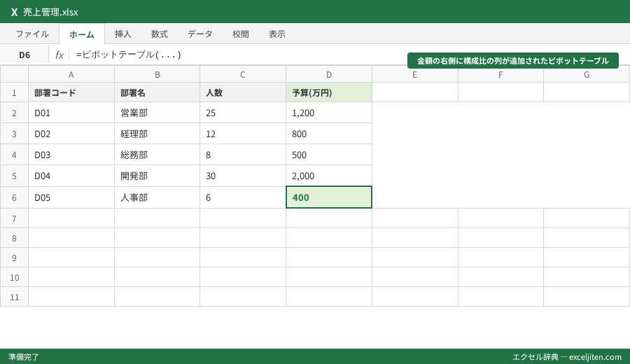
Task: Click the headcount cell showing 6
Action: 243,197
